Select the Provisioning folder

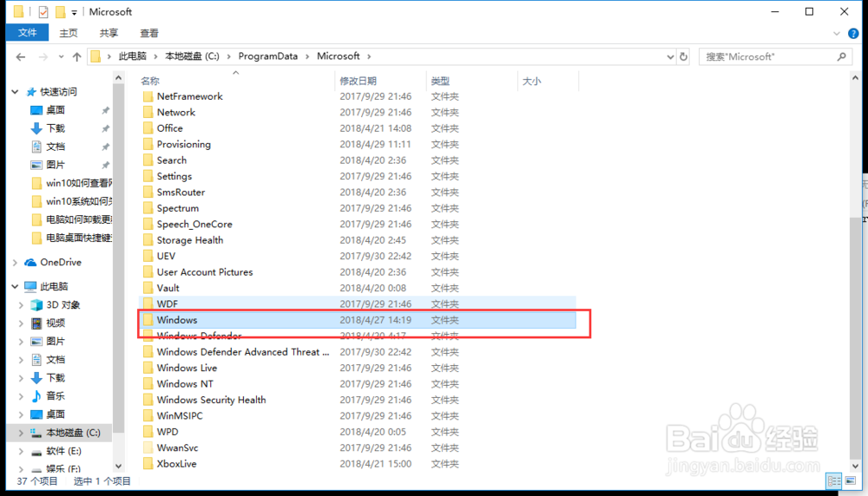[184, 144]
